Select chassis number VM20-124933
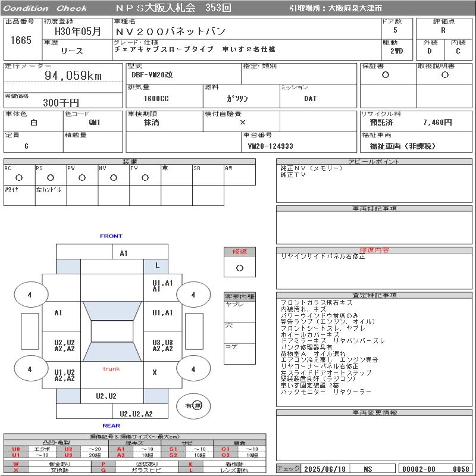Viewport: 476px width, 476px height. click(271, 146)
